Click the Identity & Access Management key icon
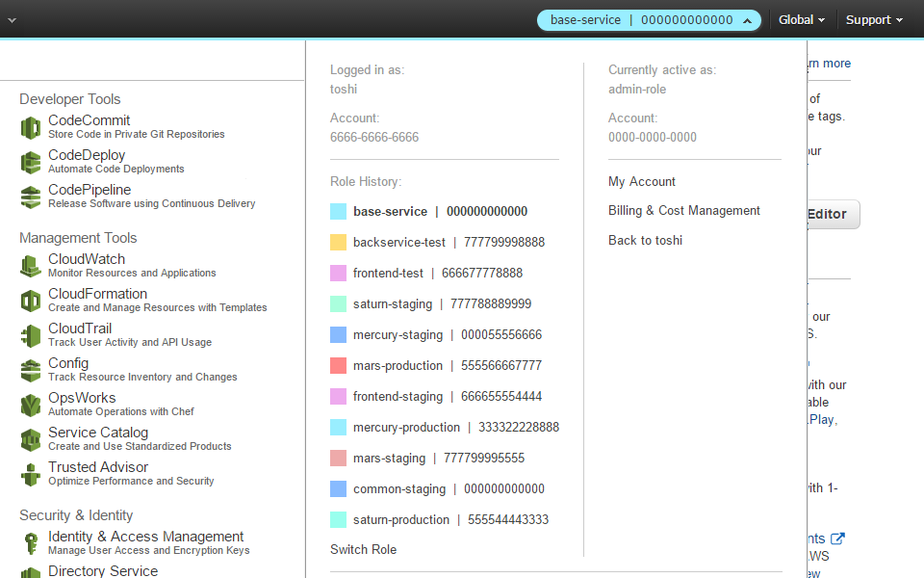Viewport: 924px width, 578px height. (x=30, y=542)
